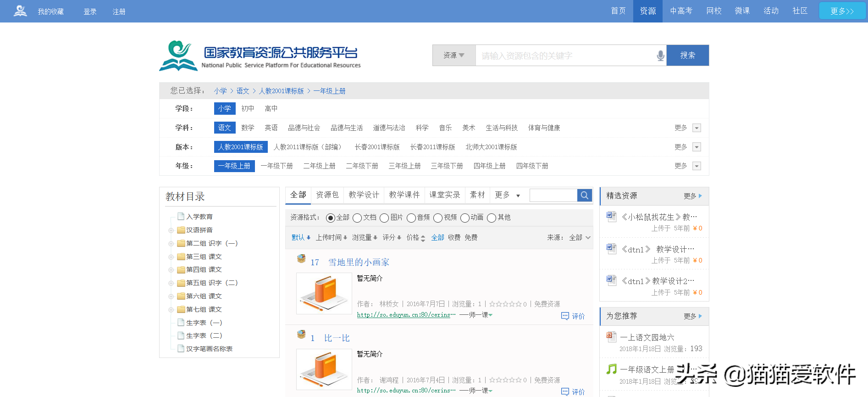Select the 数学 subject filter

pyautogui.click(x=248, y=128)
